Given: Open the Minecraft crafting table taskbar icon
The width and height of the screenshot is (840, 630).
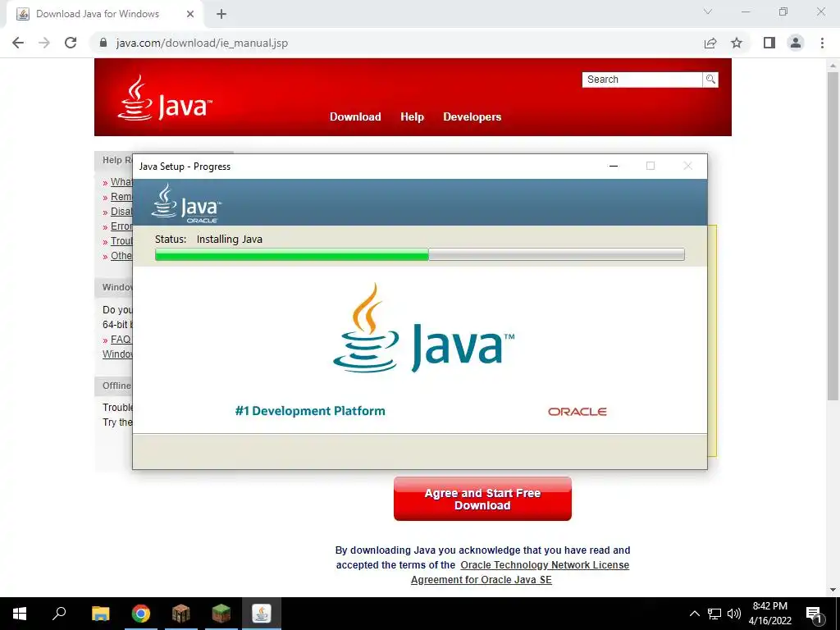Looking at the screenshot, I should click(181, 614).
